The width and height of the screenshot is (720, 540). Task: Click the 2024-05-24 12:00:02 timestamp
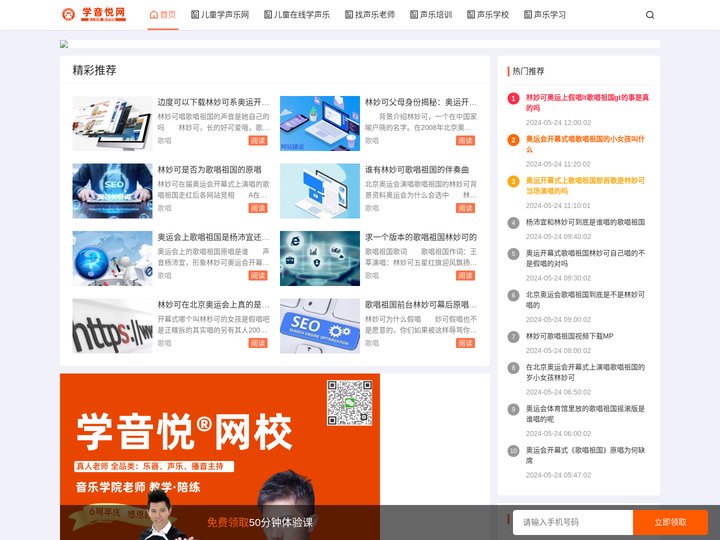[x=558, y=123]
